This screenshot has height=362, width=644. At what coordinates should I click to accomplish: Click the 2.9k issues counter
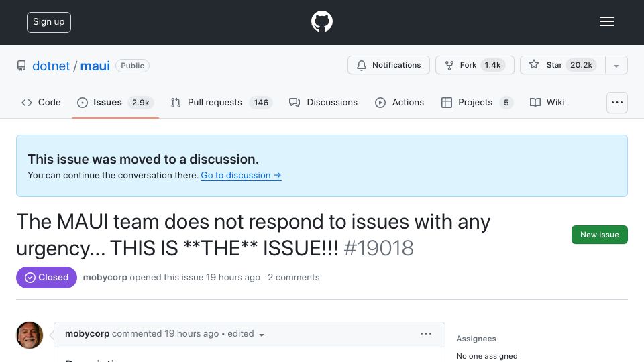pyautogui.click(x=140, y=102)
